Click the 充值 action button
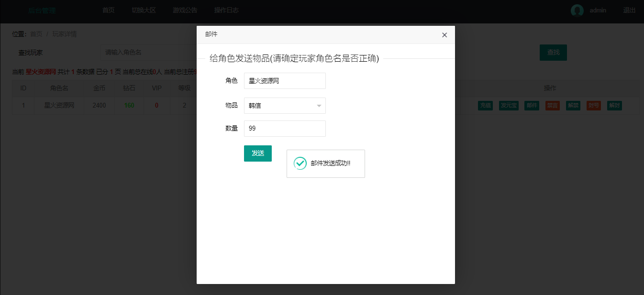This screenshot has width=644, height=295. (x=485, y=106)
